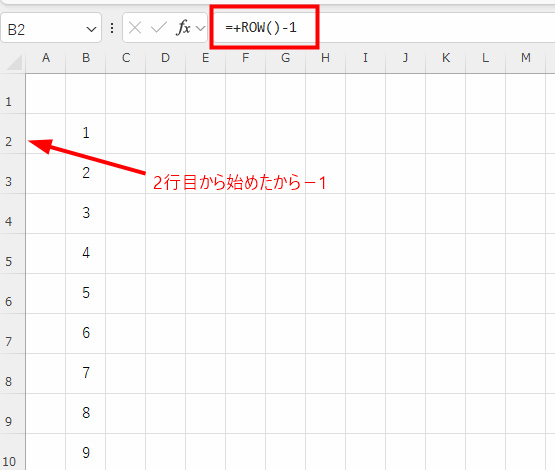Select column G header
This screenshot has height=470, width=555.
pyautogui.click(x=286, y=58)
